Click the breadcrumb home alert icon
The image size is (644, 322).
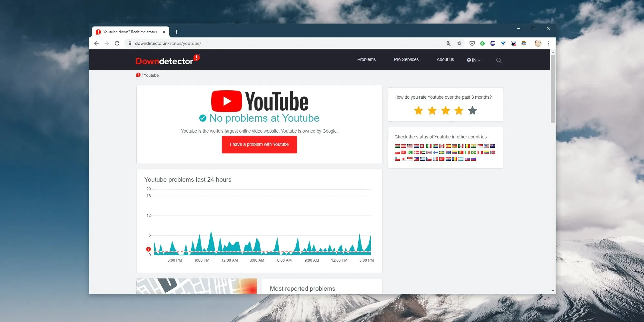pos(138,75)
